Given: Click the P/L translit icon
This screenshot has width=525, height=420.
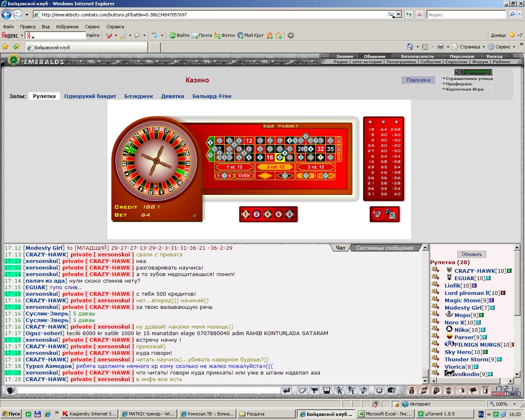Looking at the screenshot, I should (x=351, y=390).
